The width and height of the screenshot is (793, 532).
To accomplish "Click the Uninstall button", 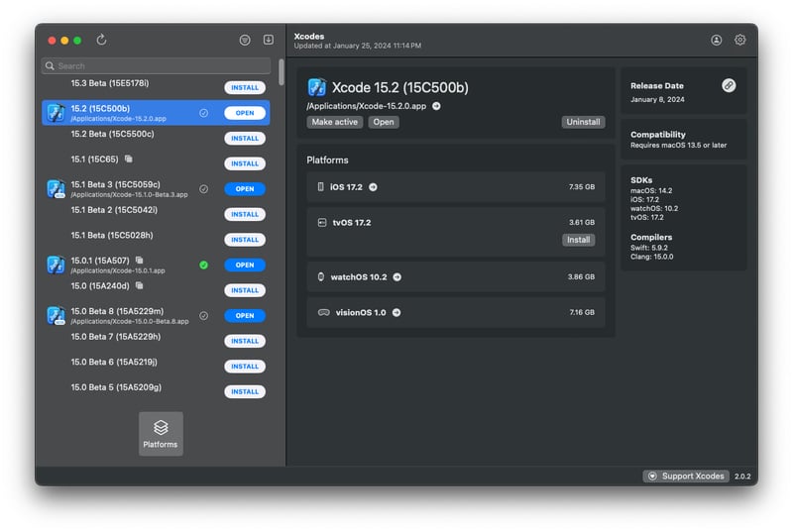I will pyautogui.click(x=583, y=122).
